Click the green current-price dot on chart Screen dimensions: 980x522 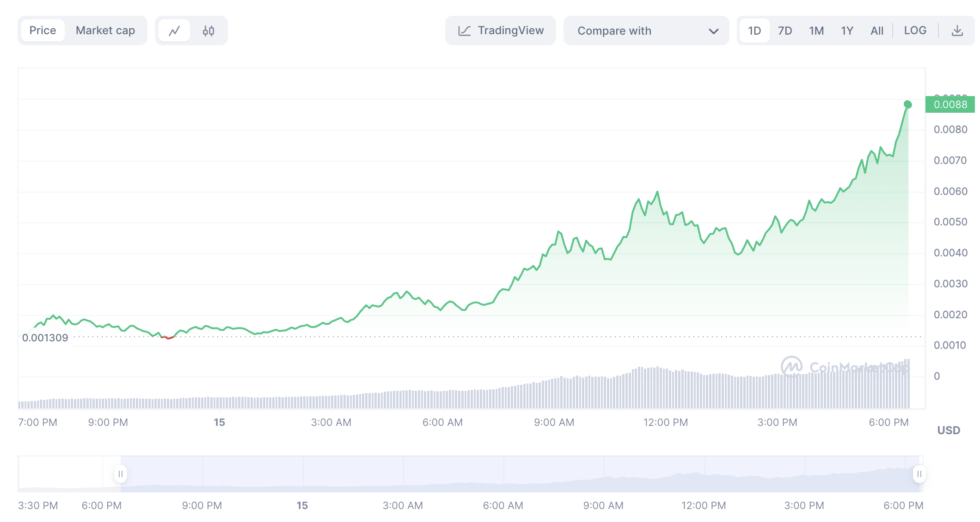click(x=907, y=104)
